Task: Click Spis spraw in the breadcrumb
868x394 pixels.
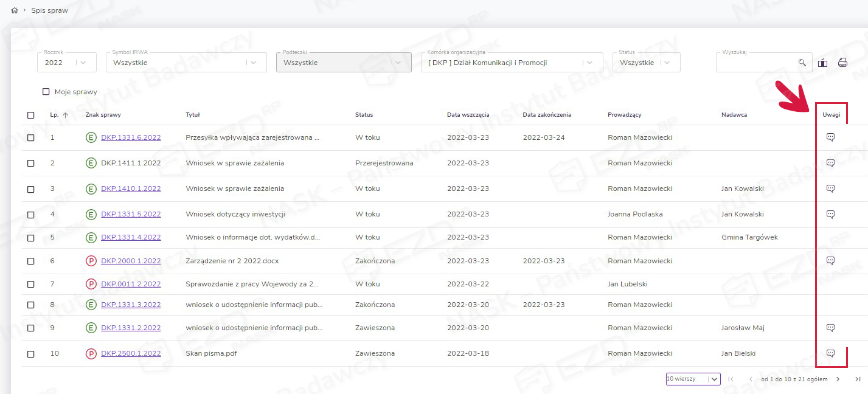Action: click(50, 10)
